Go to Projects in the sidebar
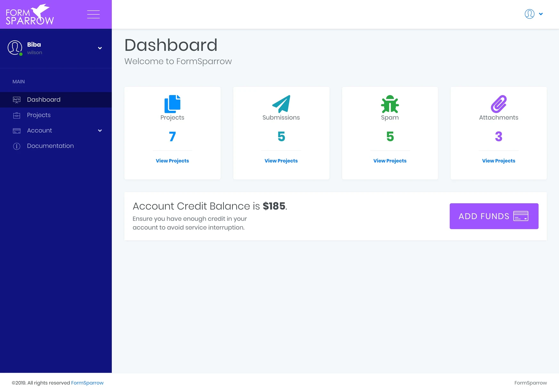Image resolution: width=559 pixels, height=392 pixels. pos(56,115)
